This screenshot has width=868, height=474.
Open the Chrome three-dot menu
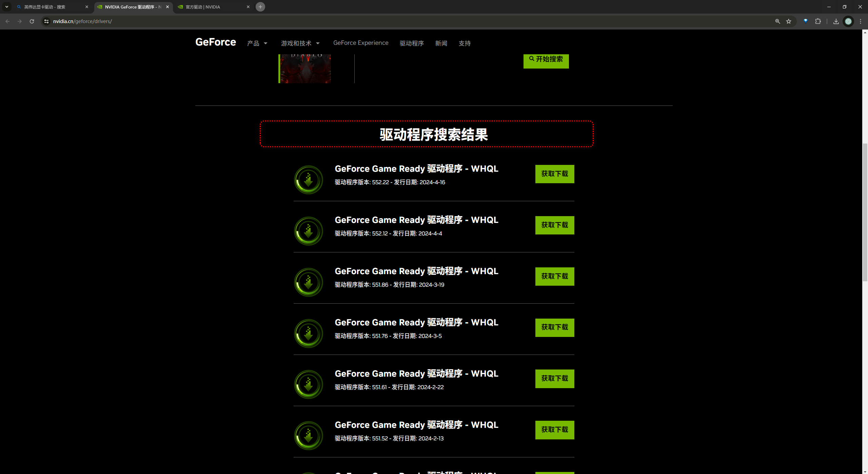pyautogui.click(x=861, y=21)
